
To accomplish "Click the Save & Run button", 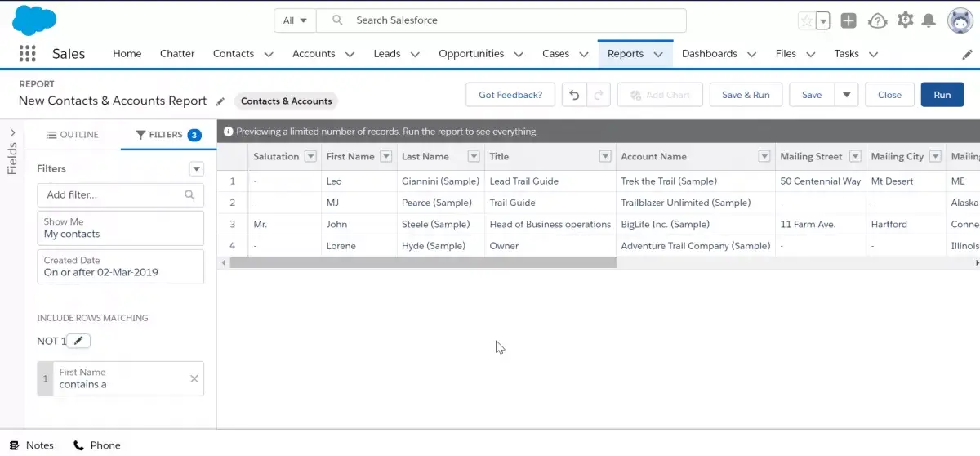I will 746,95.
